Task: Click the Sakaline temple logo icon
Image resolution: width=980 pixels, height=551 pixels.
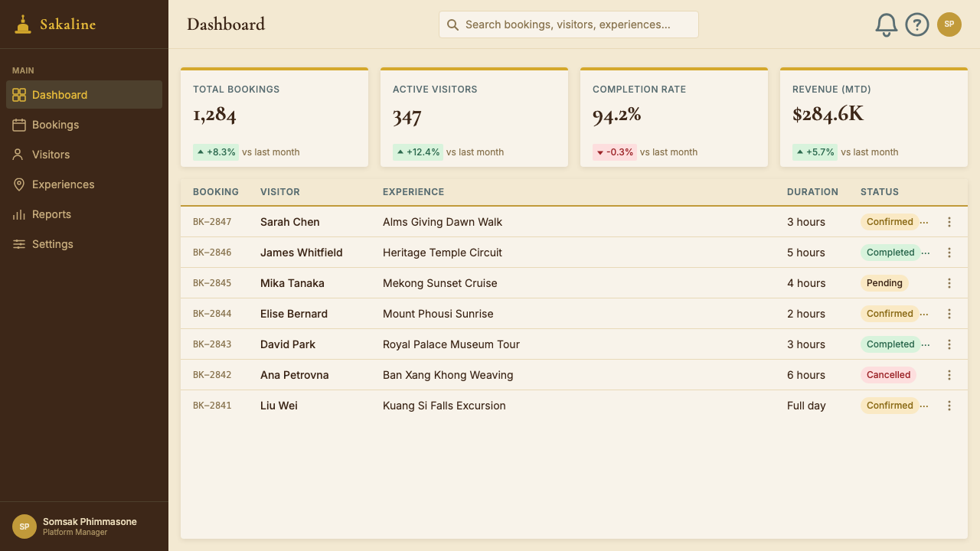Action: pos(23,24)
